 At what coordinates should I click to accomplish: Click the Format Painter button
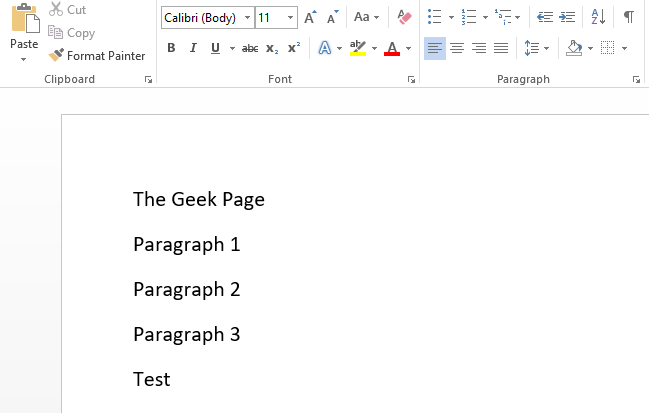pos(97,56)
